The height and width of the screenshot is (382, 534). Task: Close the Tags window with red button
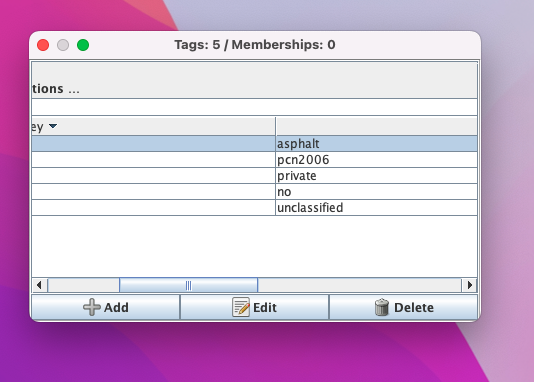(43, 45)
